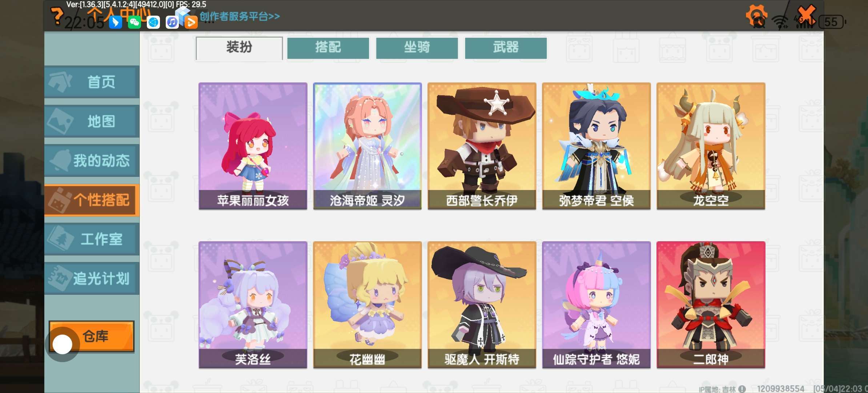Viewport: 868px width, 393px height.
Task: Tap the floating white circle assist button
Action: (x=62, y=344)
